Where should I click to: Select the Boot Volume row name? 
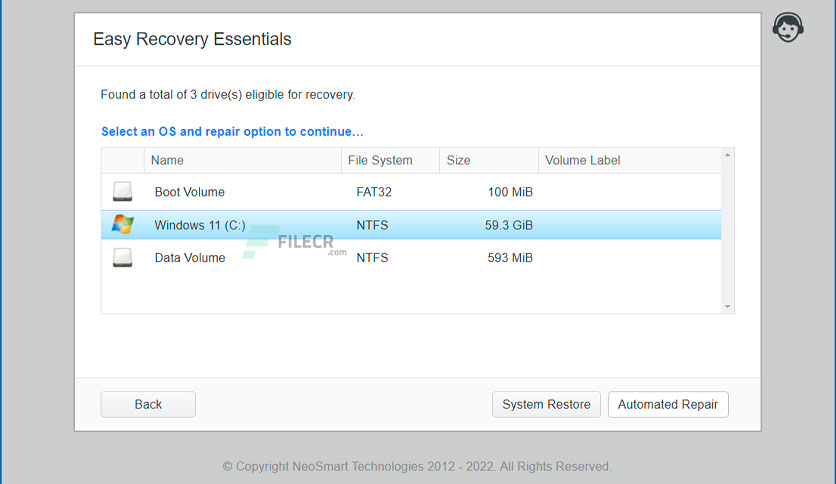(190, 192)
